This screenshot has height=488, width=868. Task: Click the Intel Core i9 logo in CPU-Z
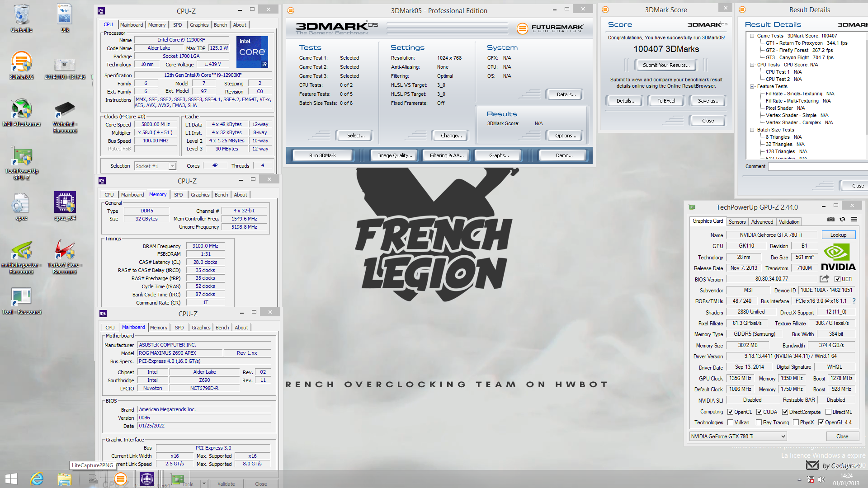(252, 52)
